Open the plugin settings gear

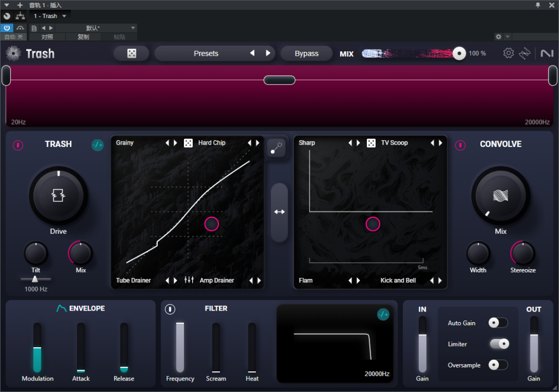coord(508,53)
